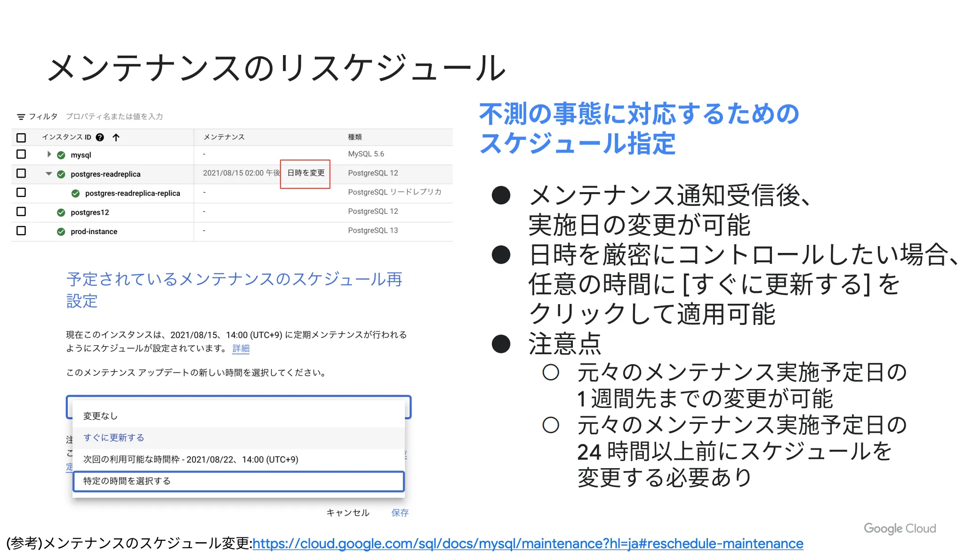Open the postgres12 instance name
The width and height of the screenshot is (980, 552).
[90, 212]
